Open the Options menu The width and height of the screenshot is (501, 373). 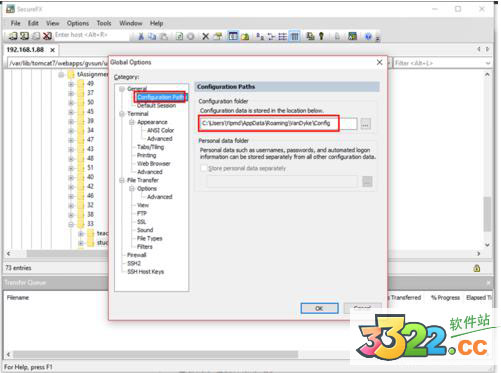coord(78,23)
